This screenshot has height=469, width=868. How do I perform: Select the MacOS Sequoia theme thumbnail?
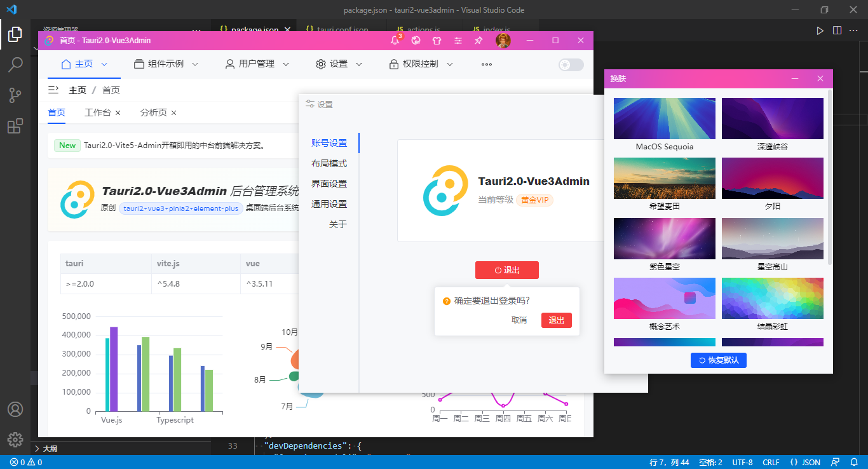(x=664, y=118)
